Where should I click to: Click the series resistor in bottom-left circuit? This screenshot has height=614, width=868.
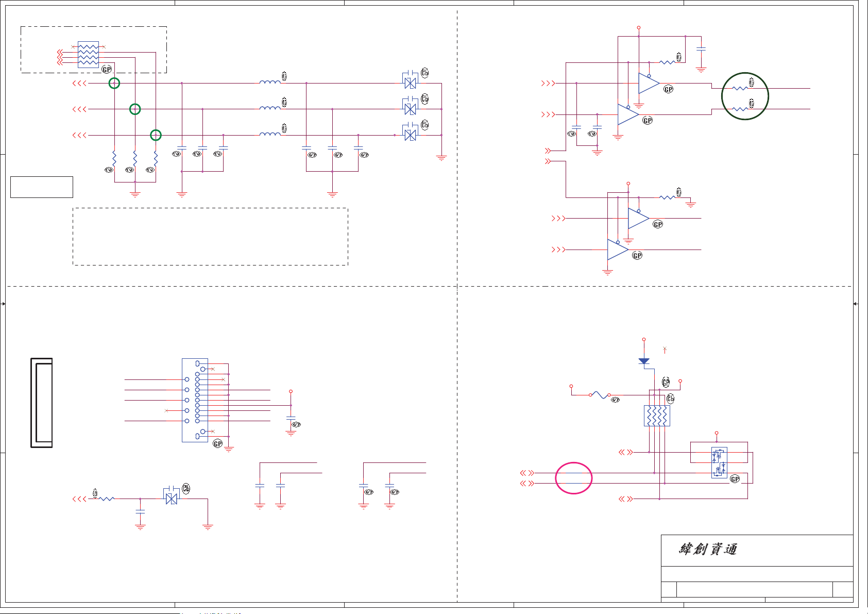pos(107,499)
